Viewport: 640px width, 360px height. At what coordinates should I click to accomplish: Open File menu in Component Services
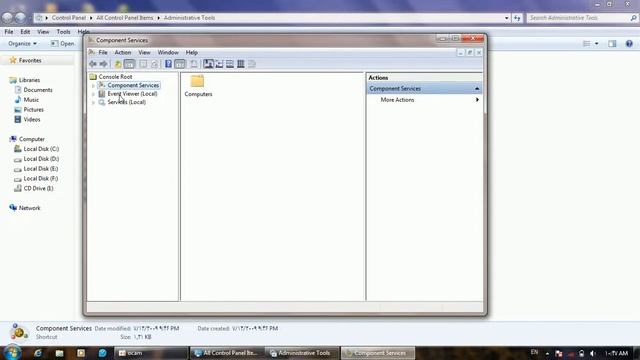pyautogui.click(x=103, y=52)
